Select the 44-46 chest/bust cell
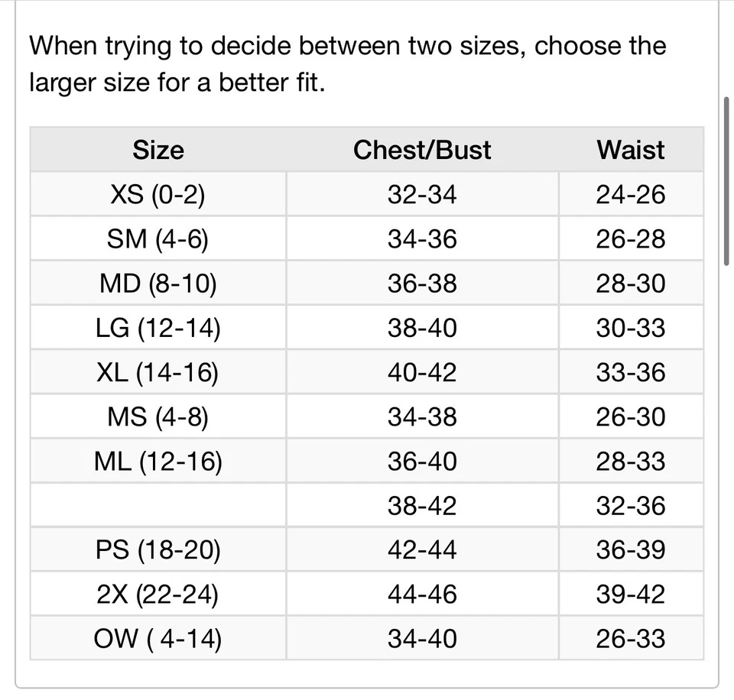 coord(422,594)
